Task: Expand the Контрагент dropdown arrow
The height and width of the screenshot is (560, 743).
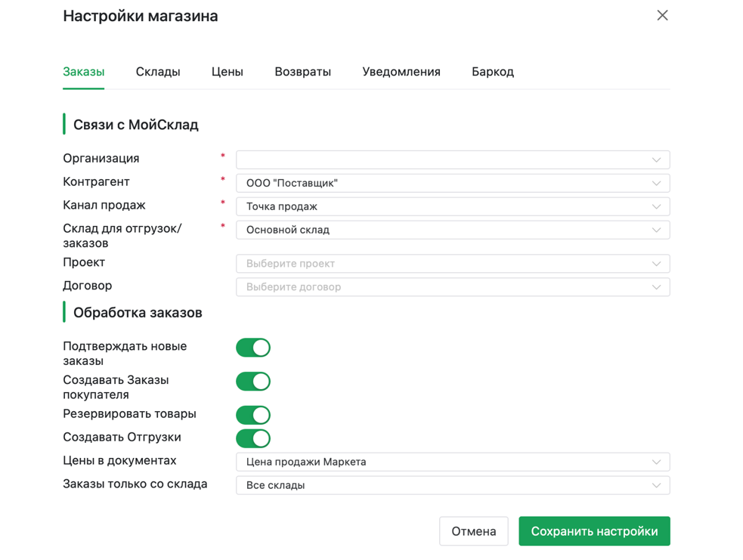Action: pyautogui.click(x=656, y=184)
